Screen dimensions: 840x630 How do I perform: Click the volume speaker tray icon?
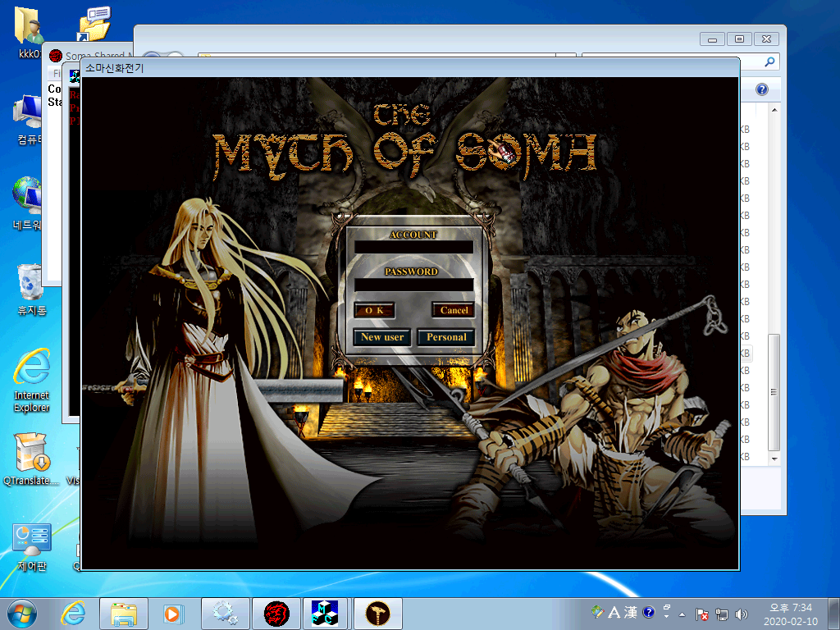(742, 614)
